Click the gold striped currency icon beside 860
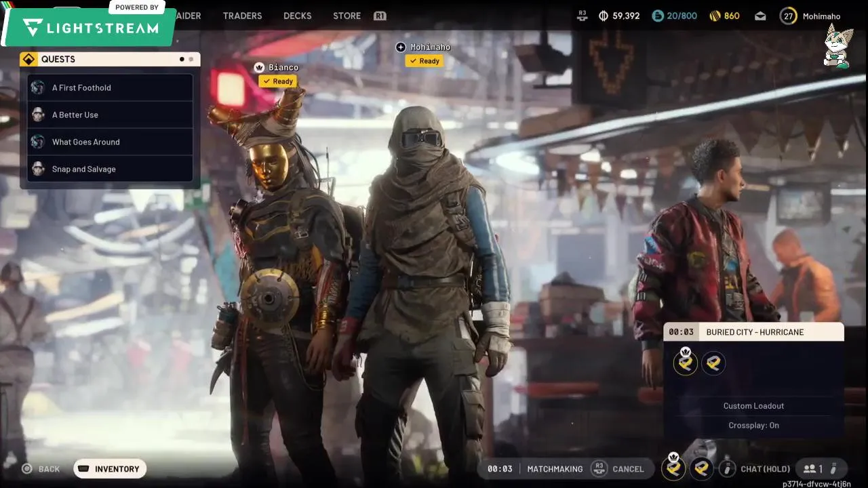 pos(715,16)
